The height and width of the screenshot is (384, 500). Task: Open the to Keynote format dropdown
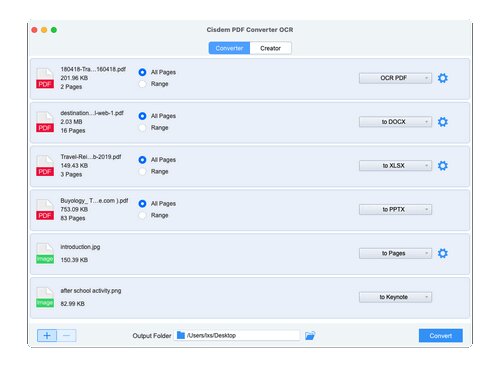(395, 297)
